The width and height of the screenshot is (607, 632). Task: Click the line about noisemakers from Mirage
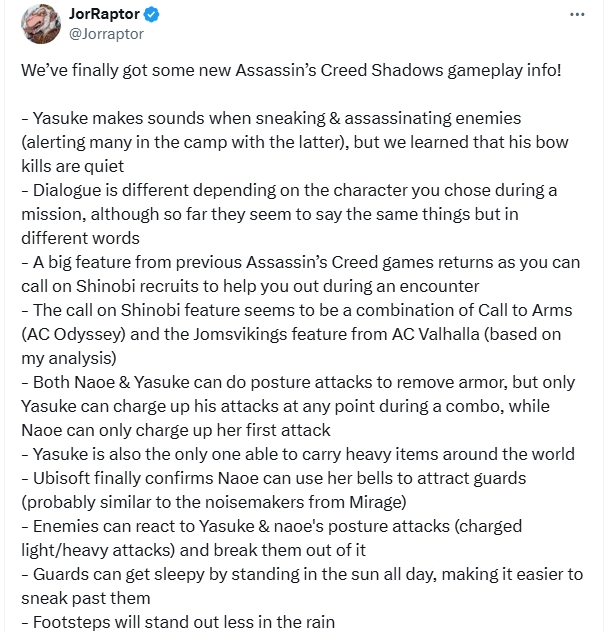click(x=214, y=502)
